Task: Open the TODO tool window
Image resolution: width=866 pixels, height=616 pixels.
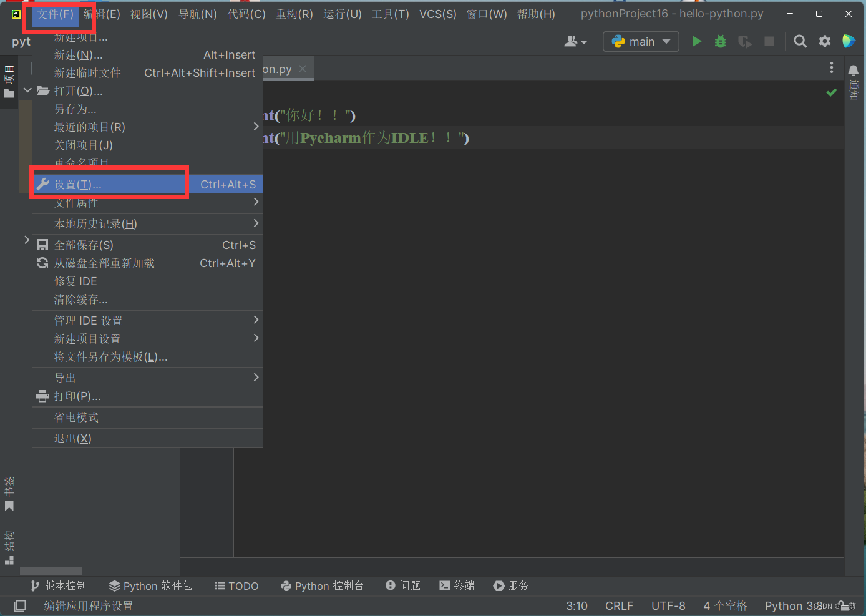Action: coord(236,585)
